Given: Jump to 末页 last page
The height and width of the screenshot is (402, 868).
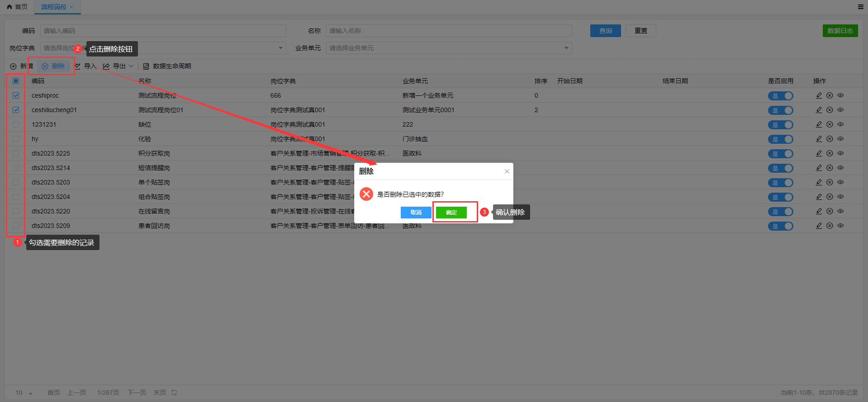Looking at the screenshot, I should tap(160, 393).
